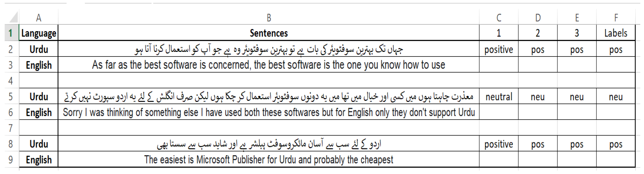This screenshot has height=174, width=644.
Task: Select column C header
Action: click(x=499, y=18)
